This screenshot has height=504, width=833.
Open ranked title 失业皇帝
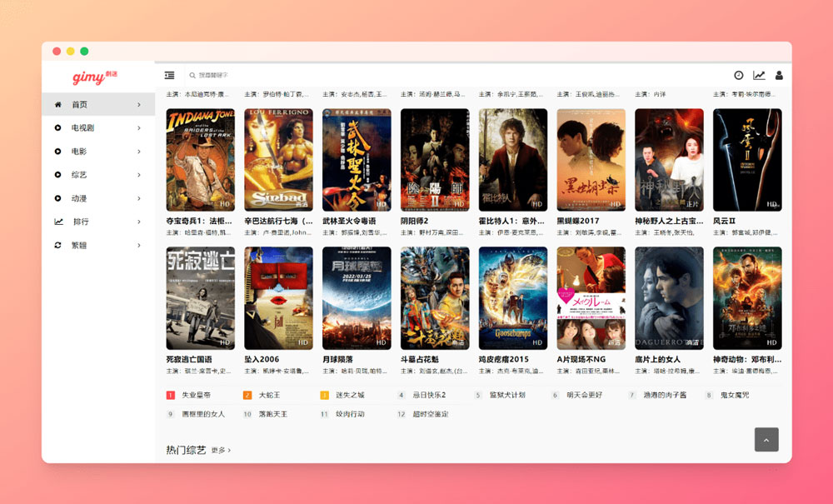pyautogui.click(x=196, y=395)
